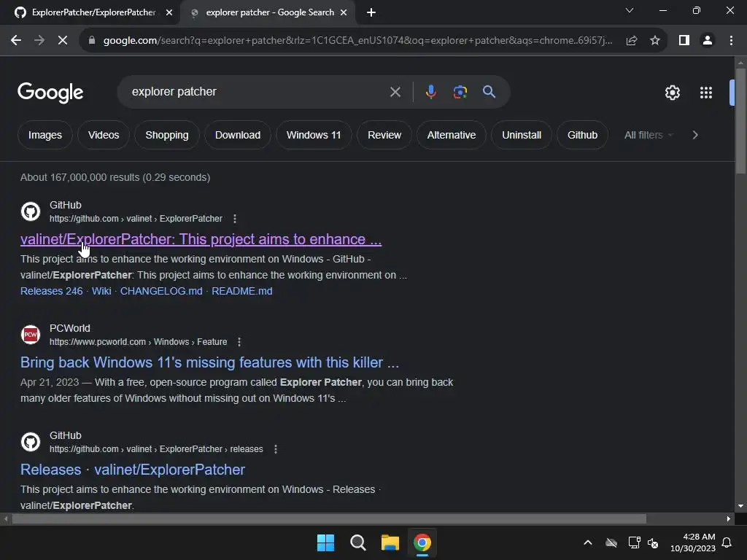Stop page loading with the X button
Viewport: 747px width, 560px height.
point(63,41)
